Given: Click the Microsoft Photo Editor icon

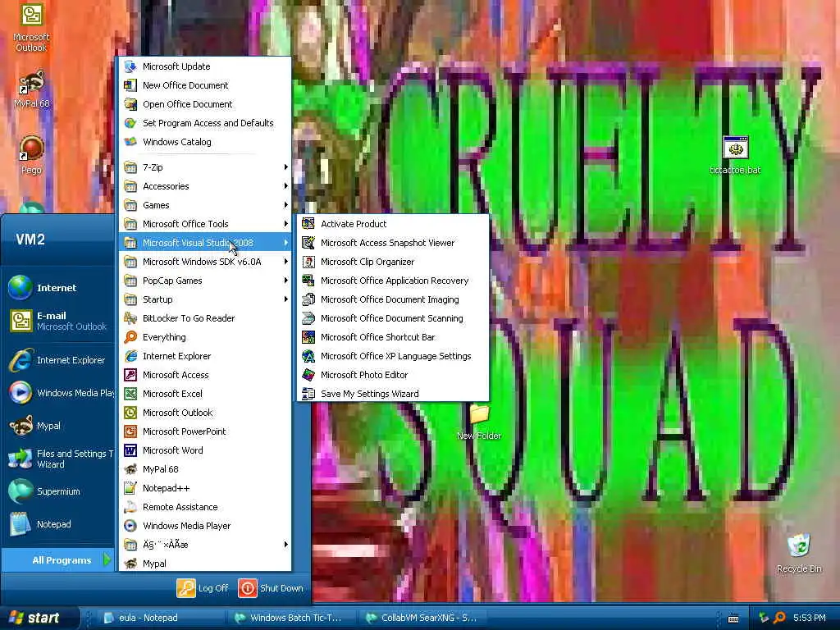Looking at the screenshot, I should pos(308,375).
